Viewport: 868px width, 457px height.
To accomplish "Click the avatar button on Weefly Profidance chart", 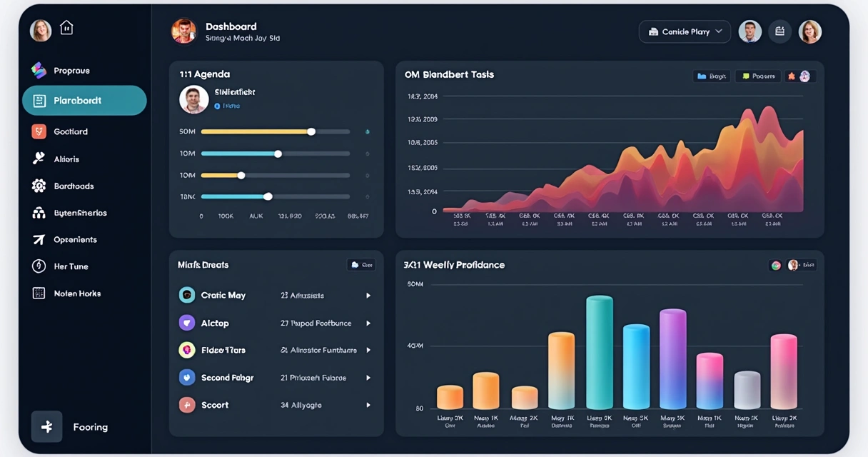I will pos(801,265).
